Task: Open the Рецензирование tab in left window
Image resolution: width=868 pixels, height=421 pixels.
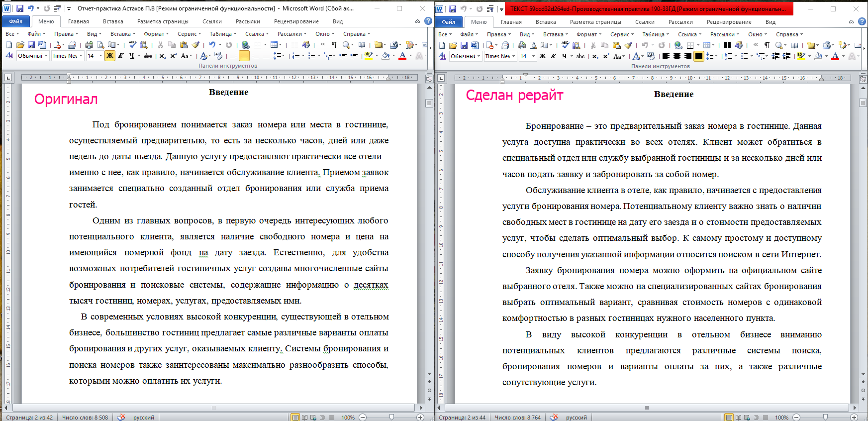Action: (296, 21)
